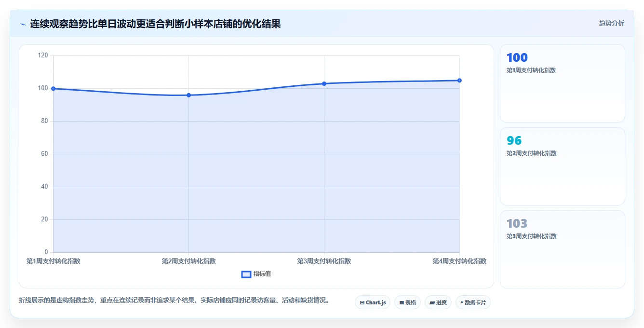Select the 表格 tag

point(407,302)
